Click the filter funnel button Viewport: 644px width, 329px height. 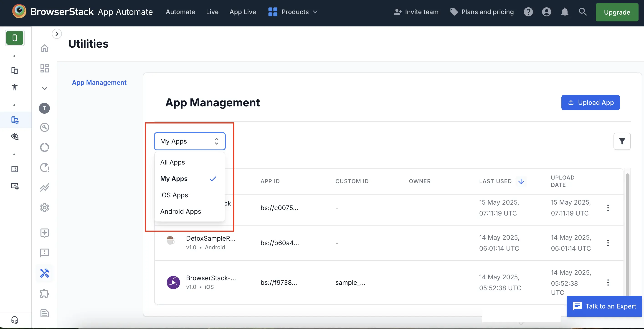[x=622, y=141]
